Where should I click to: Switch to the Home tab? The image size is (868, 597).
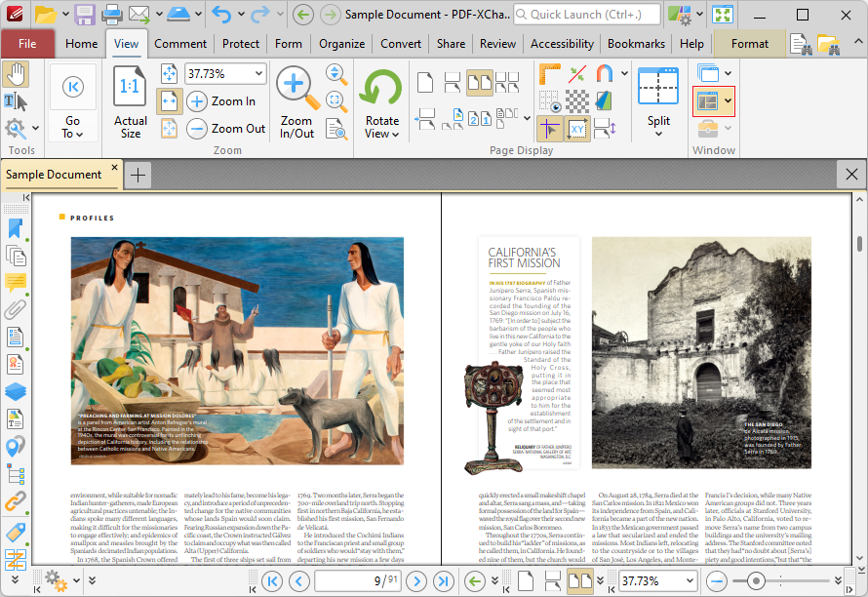[x=81, y=44]
